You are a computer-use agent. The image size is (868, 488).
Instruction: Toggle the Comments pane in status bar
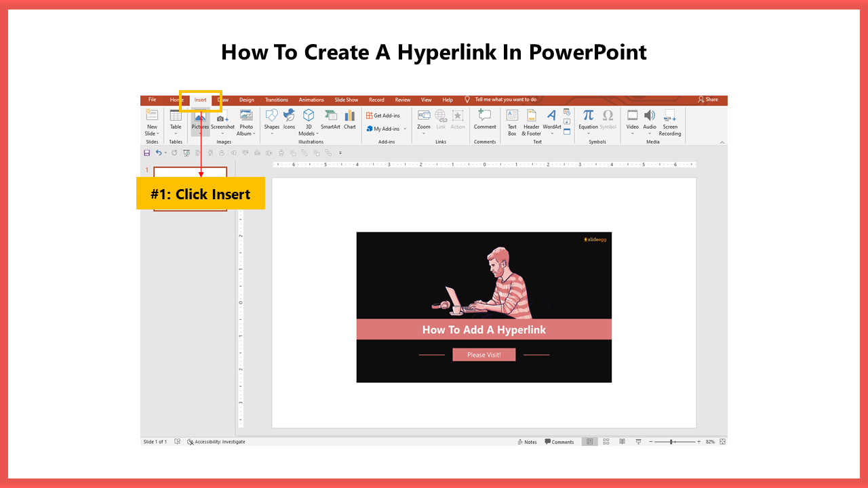click(559, 442)
